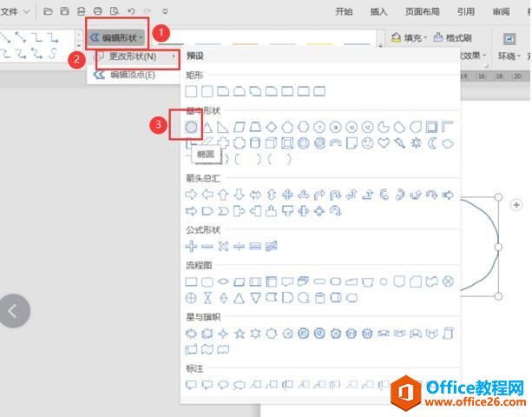Select the equals sign under 公式形状
The width and height of the screenshot is (532, 417).
click(x=255, y=246)
